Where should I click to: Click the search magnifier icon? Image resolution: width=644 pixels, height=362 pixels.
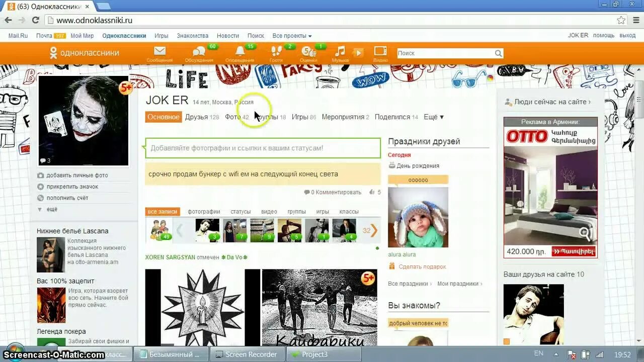(x=498, y=53)
